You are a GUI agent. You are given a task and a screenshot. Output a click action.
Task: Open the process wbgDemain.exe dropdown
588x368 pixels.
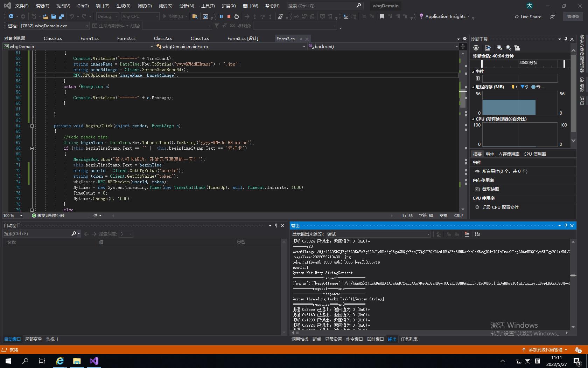[x=87, y=26]
